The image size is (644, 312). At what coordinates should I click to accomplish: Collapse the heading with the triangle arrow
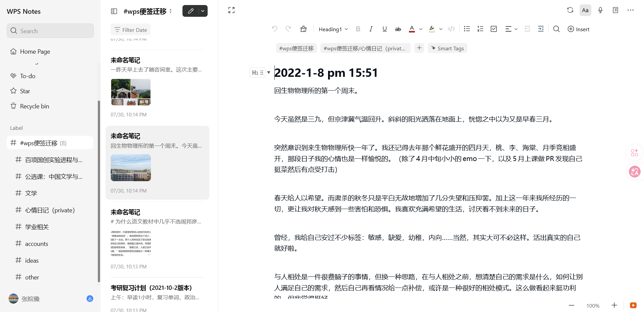pos(269,72)
